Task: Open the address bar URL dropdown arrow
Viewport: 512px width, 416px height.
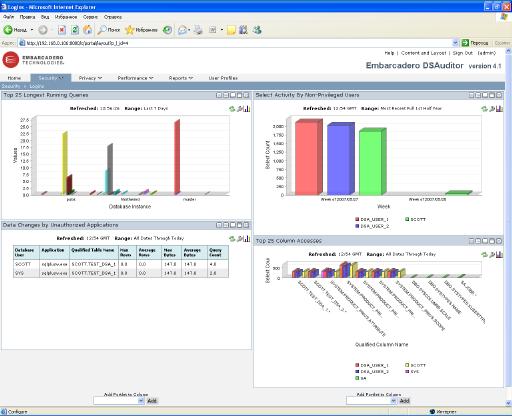Action: pyautogui.click(x=455, y=43)
